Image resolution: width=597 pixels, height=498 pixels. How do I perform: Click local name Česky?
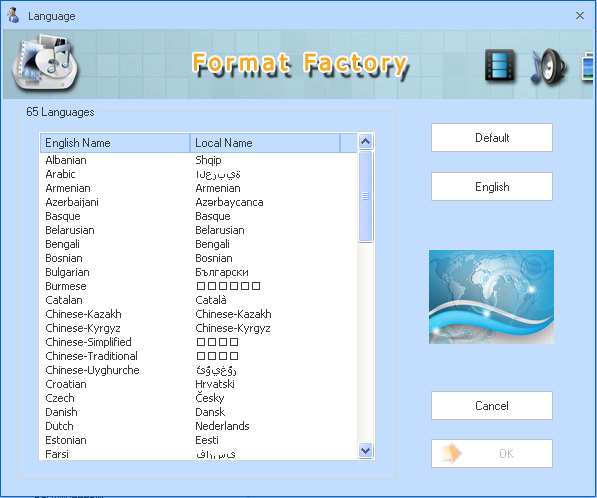pyautogui.click(x=210, y=398)
